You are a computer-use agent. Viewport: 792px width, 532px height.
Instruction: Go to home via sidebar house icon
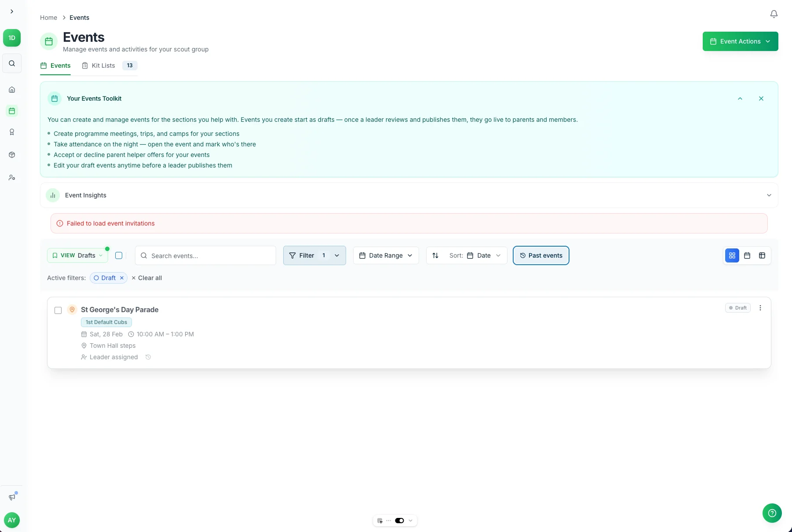pyautogui.click(x=12, y=90)
